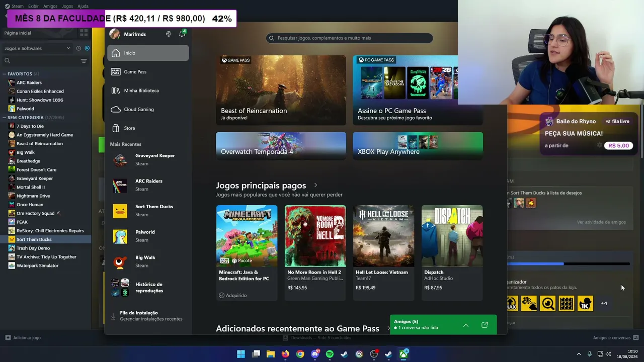
Task: Open the Ajuda menu
Action: click(83, 6)
